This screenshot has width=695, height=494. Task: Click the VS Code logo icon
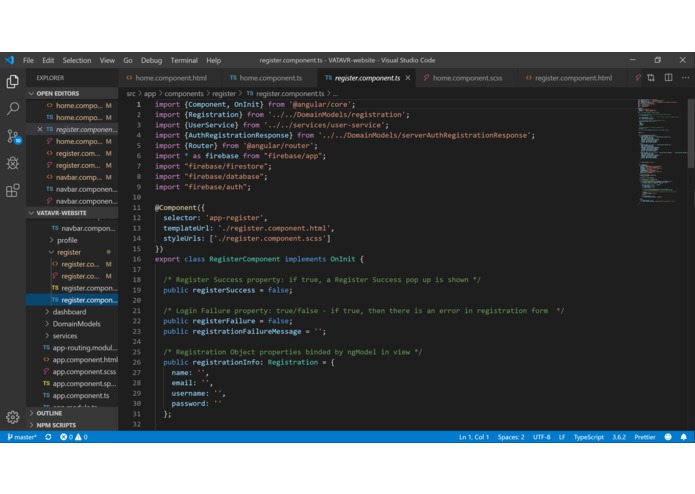10,60
